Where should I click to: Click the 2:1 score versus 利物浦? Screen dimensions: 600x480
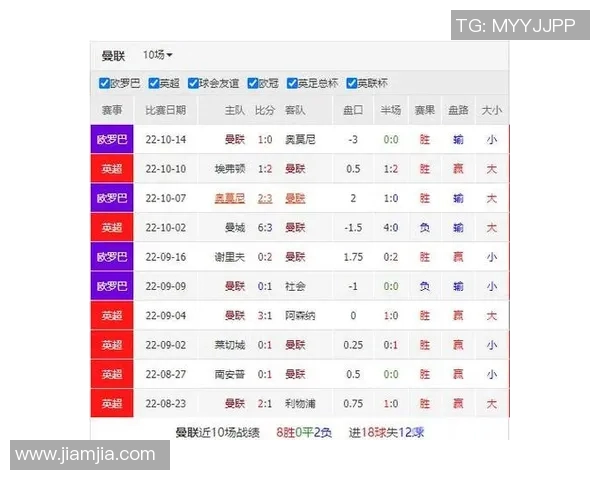[x=265, y=403]
